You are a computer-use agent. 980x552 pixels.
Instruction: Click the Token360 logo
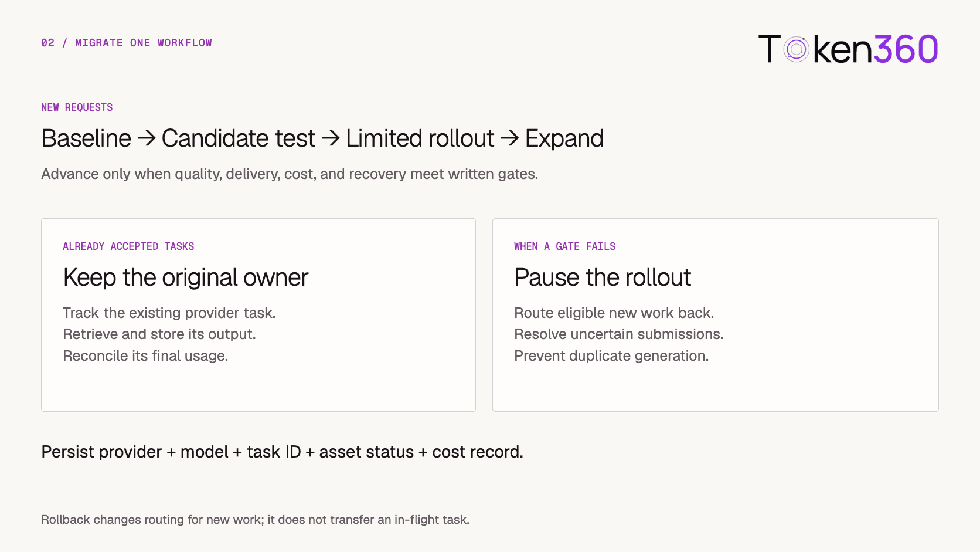[x=848, y=49]
